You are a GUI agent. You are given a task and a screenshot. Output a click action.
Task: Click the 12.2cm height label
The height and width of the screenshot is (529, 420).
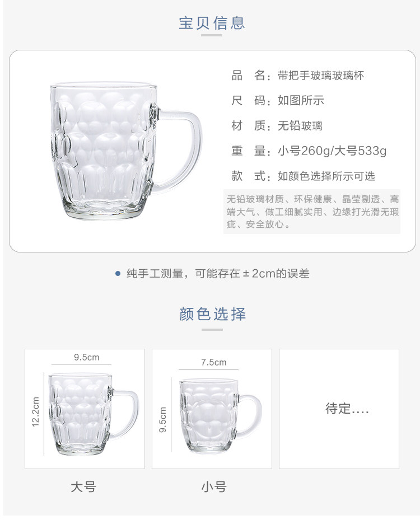click(35, 412)
